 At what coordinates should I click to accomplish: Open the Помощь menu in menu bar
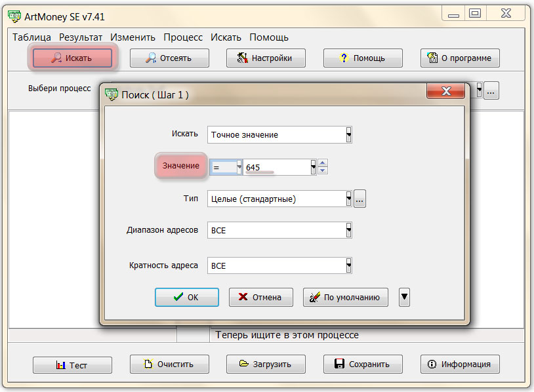(x=269, y=37)
